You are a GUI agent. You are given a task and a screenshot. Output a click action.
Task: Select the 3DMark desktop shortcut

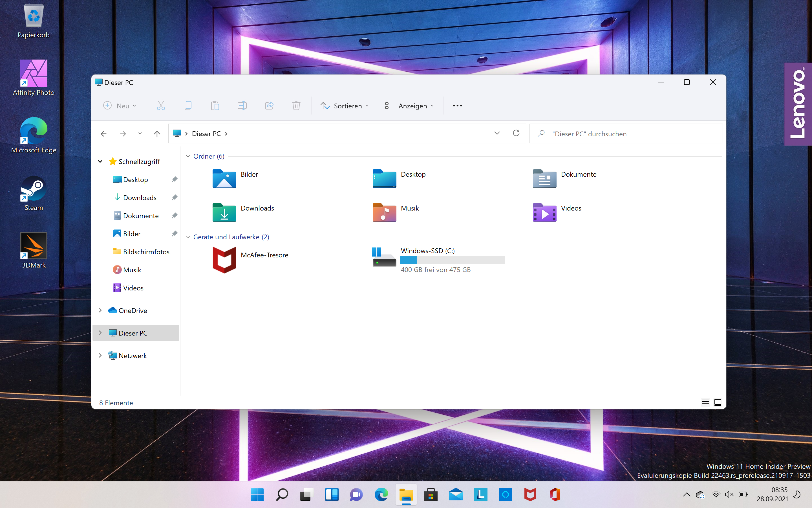[34, 251]
